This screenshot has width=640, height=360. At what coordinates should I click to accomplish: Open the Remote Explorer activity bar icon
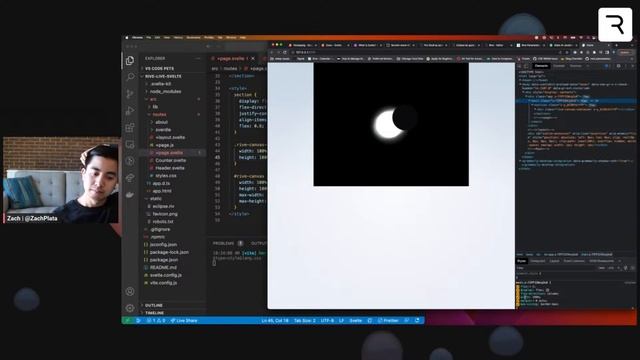click(130, 144)
